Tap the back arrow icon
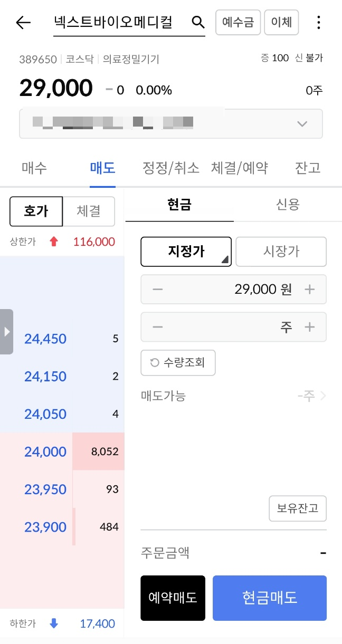This screenshot has width=342, height=644. [23, 23]
